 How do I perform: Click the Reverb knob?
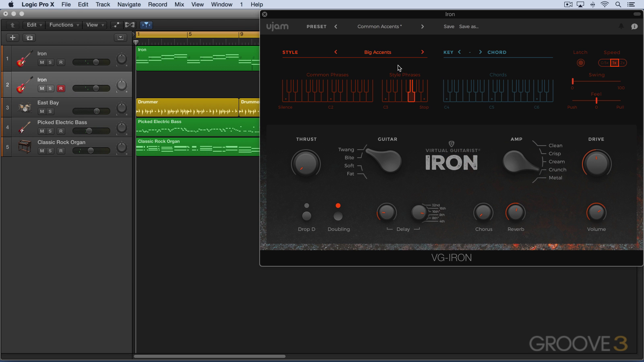516,213
